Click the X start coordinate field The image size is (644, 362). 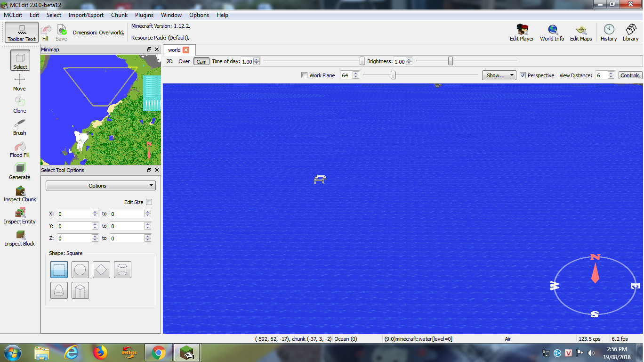tap(74, 214)
